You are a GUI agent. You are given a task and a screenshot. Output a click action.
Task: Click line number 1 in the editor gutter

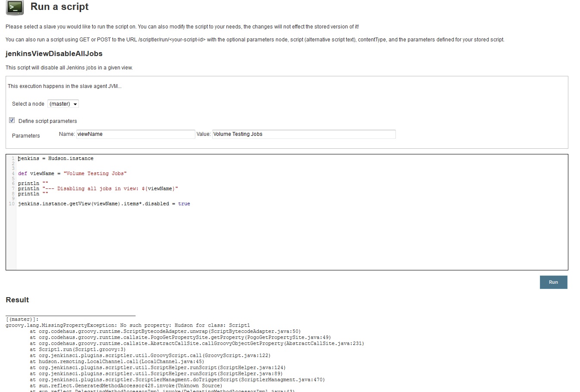point(12,158)
